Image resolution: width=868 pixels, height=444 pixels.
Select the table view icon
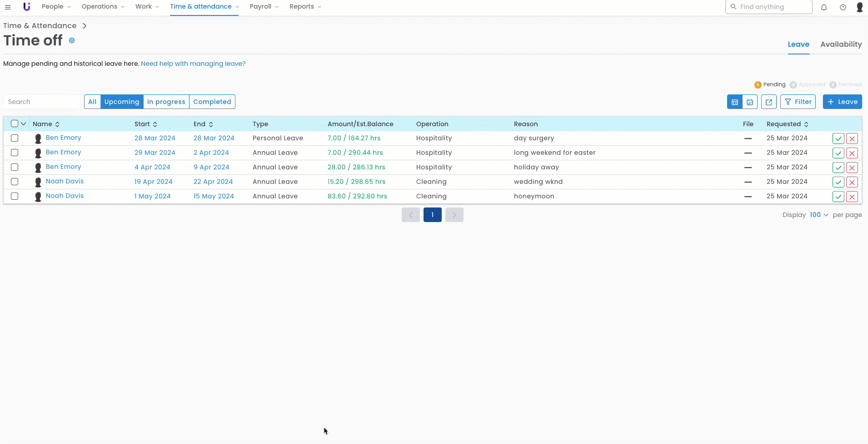(735, 102)
